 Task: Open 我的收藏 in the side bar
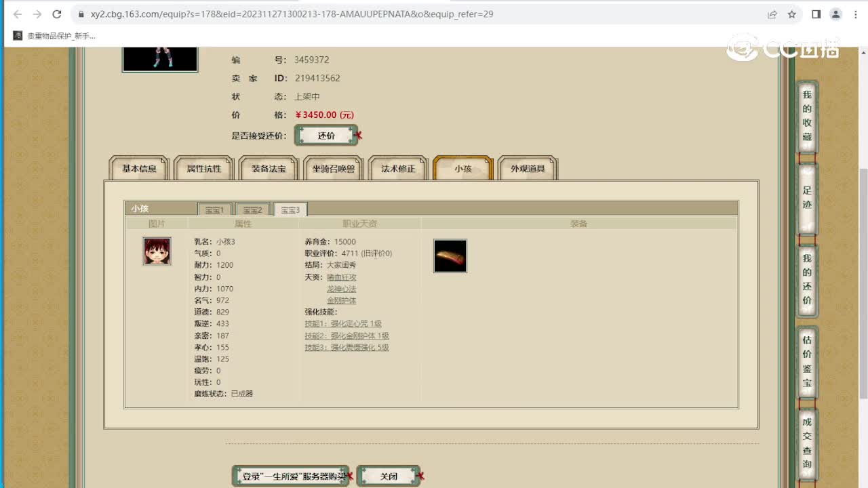point(807,116)
